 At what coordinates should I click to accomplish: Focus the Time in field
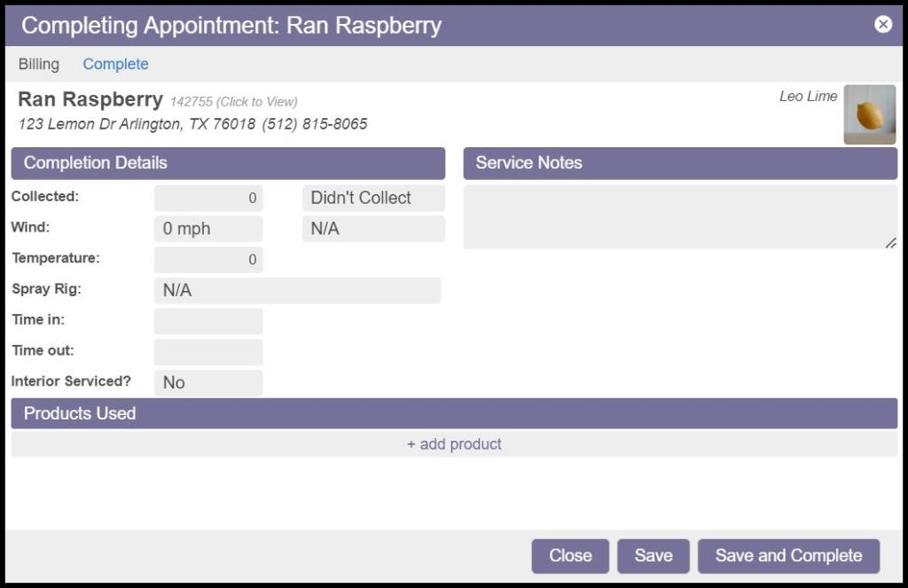(208, 321)
